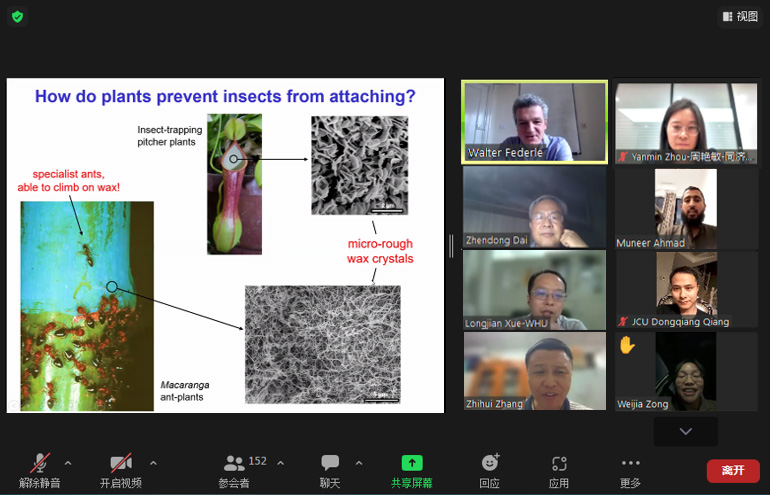Open the 应用 apps panel
The width and height of the screenshot is (770, 495).
(559, 470)
